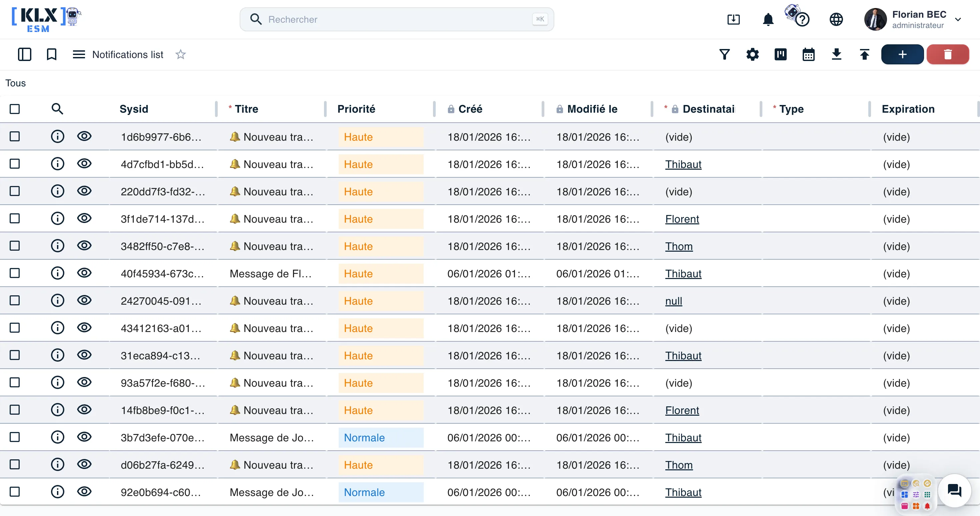The width and height of the screenshot is (980, 516).
Task: Tick checkbox for row 220dd7f3-fd32
Action: coord(14,191)
